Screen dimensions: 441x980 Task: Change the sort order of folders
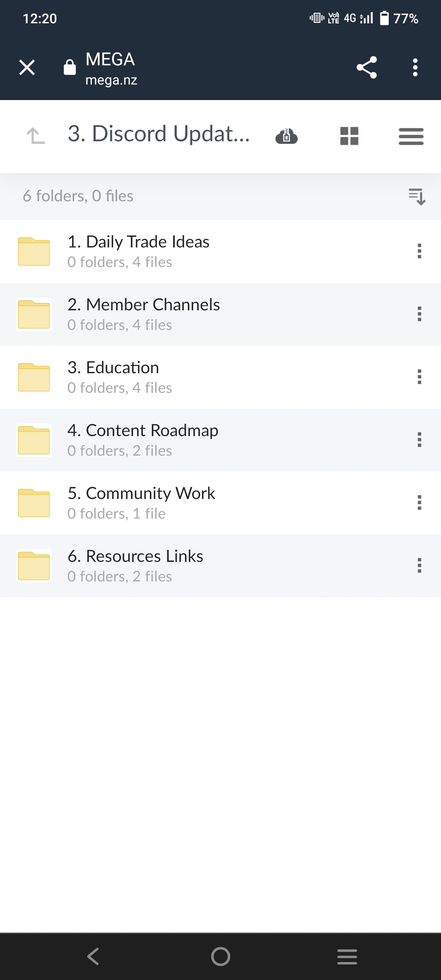tap(417, 196)
